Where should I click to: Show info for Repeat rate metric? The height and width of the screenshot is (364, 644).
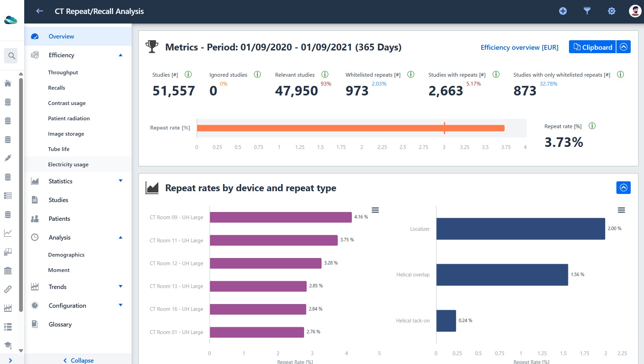(x=592, y=126)
